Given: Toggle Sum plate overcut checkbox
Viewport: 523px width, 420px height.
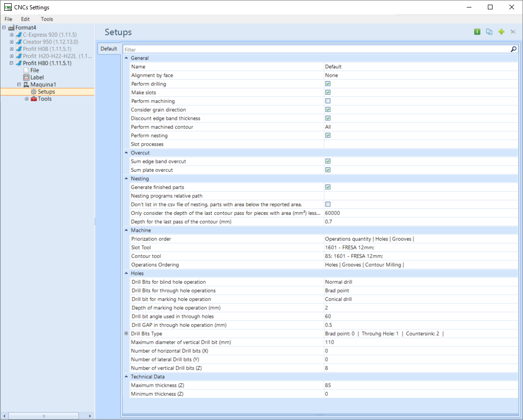Looking at the screenshot, I should (x=328, y=170).
